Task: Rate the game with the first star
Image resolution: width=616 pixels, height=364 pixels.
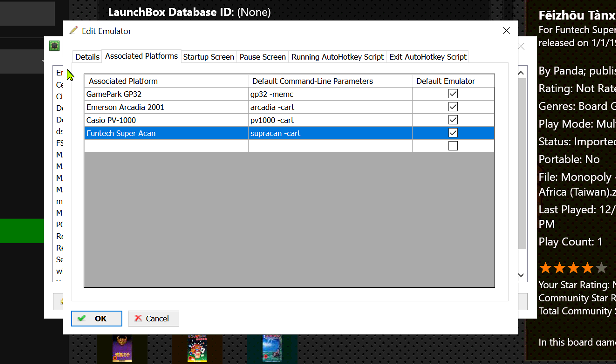Action: coord(545,268)
